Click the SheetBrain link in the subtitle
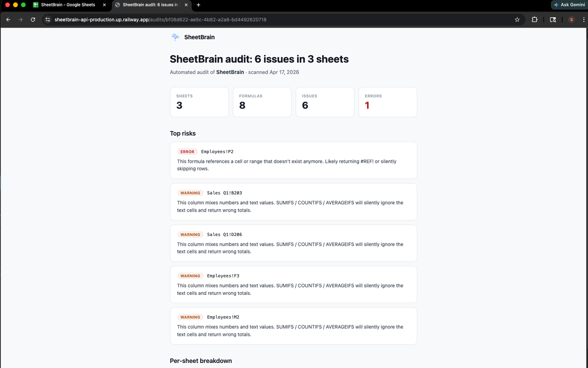Viewport: 588px width, 368px height. (x=230, y=72)
